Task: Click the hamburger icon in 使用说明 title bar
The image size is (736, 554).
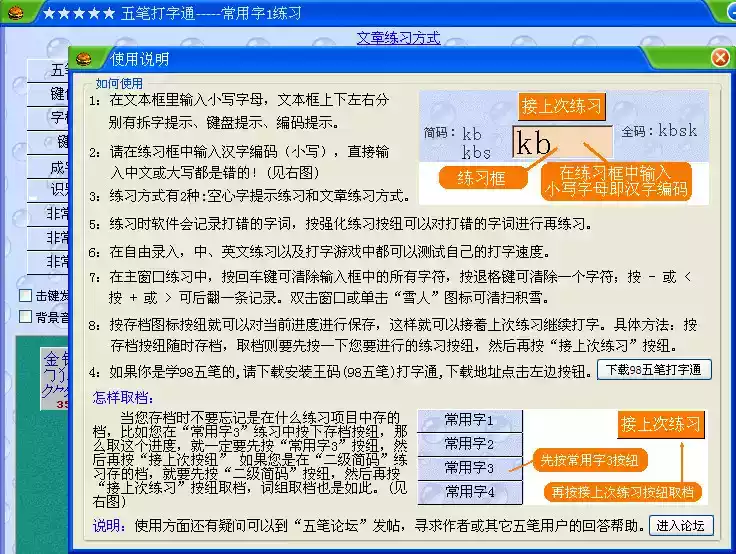Action: 84,59
